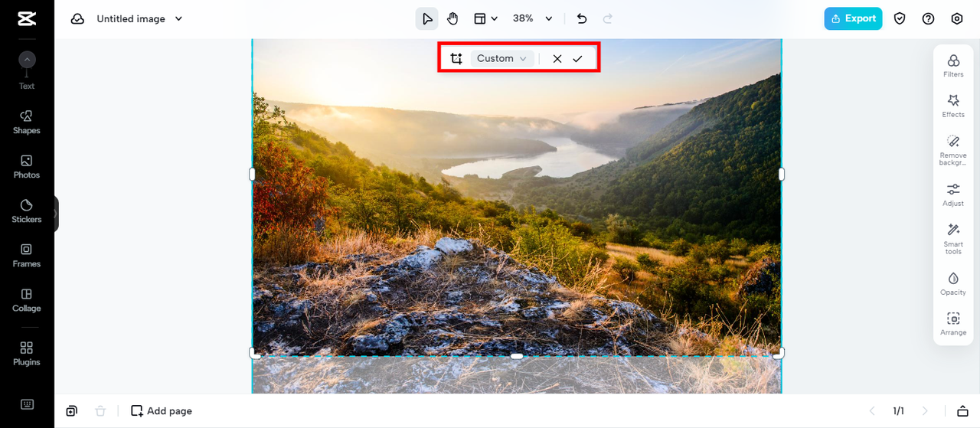Click the Export button
The width and height of the screenshot is (980, 428).
coord(853,18)
